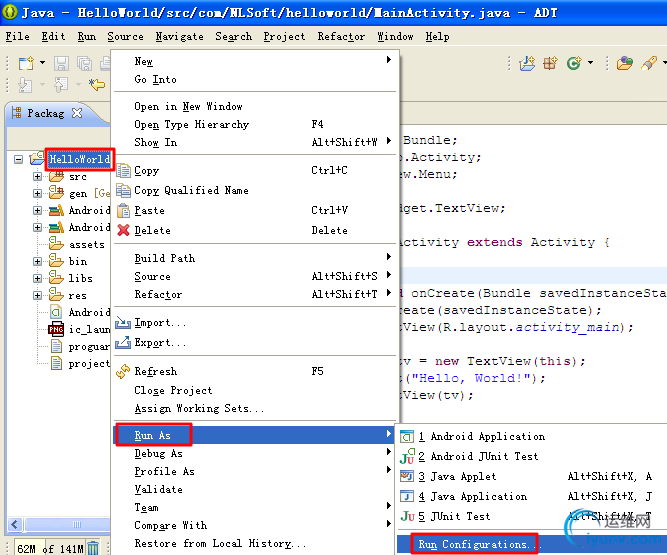
Task: Open the Search menu
Action: (x=234, y=37)
